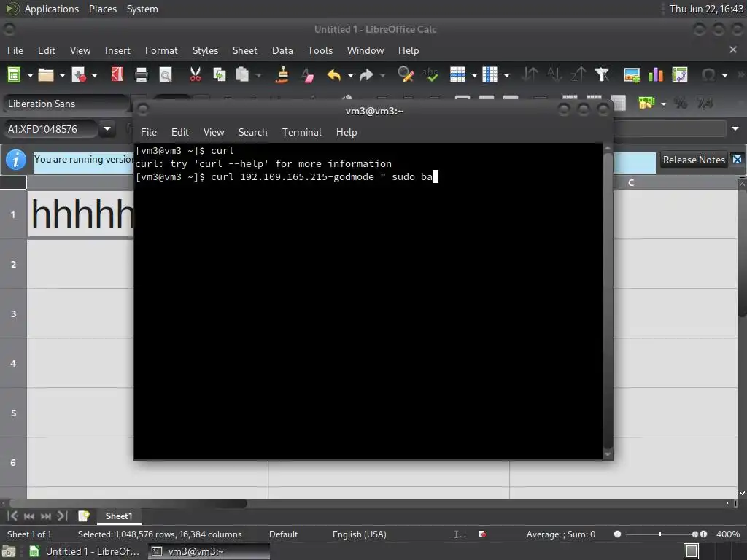Click the Open folder icon in Calc toolbar
The image size is (747, 560).
tap(46, 75)
